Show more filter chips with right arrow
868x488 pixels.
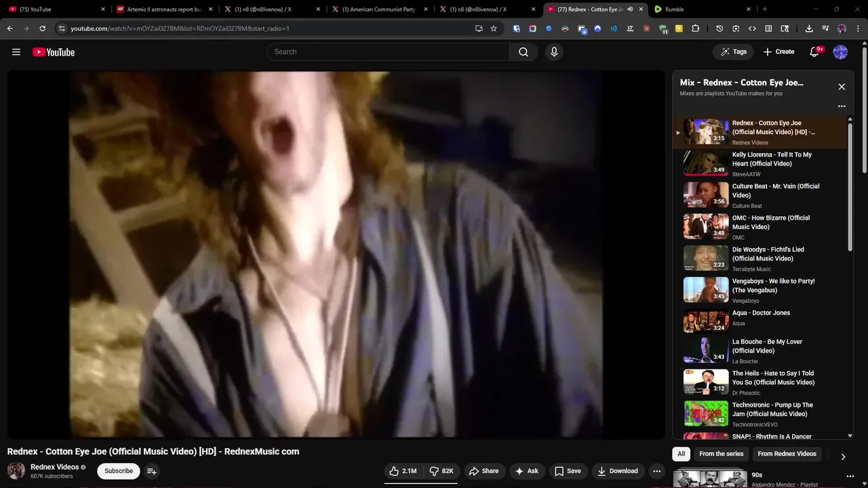pyautogui.click(x=843, y=456)
